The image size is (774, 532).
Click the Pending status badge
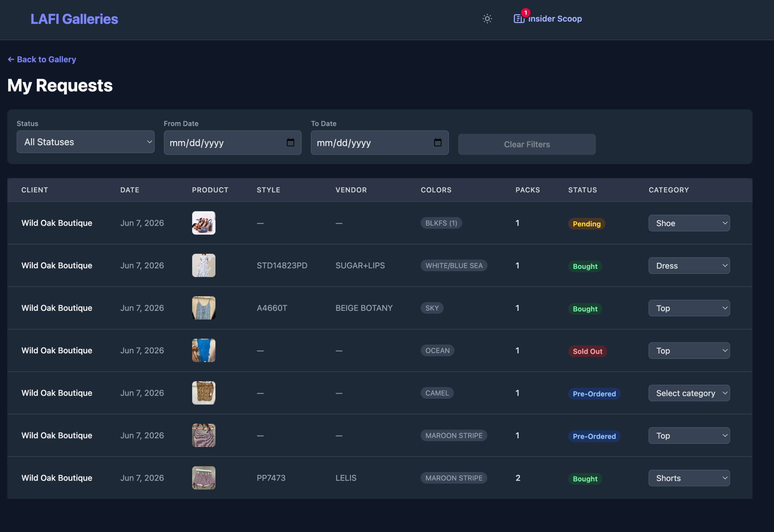pos(587,224)
